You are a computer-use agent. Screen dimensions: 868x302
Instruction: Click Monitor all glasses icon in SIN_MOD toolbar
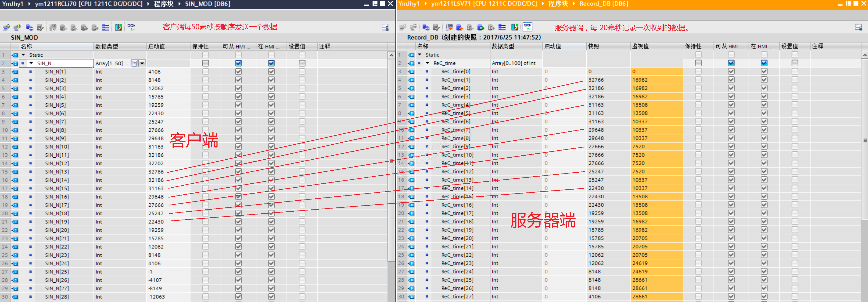(x=131, y=27)
